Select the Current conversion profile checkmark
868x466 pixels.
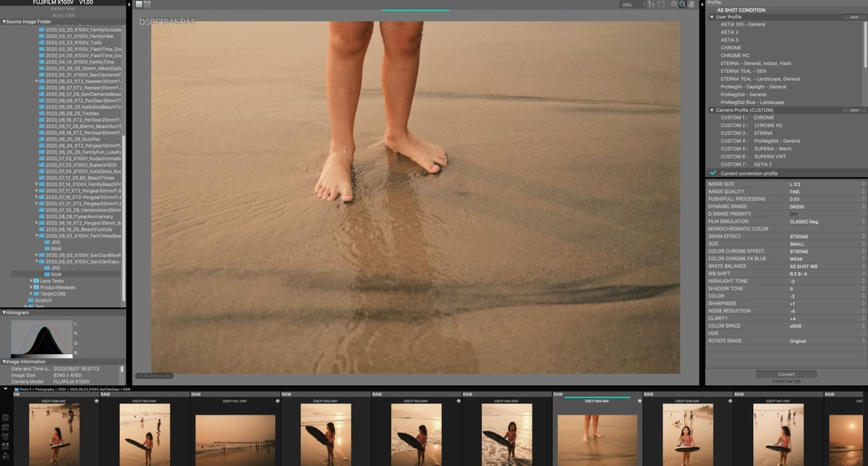pos(713,174)
